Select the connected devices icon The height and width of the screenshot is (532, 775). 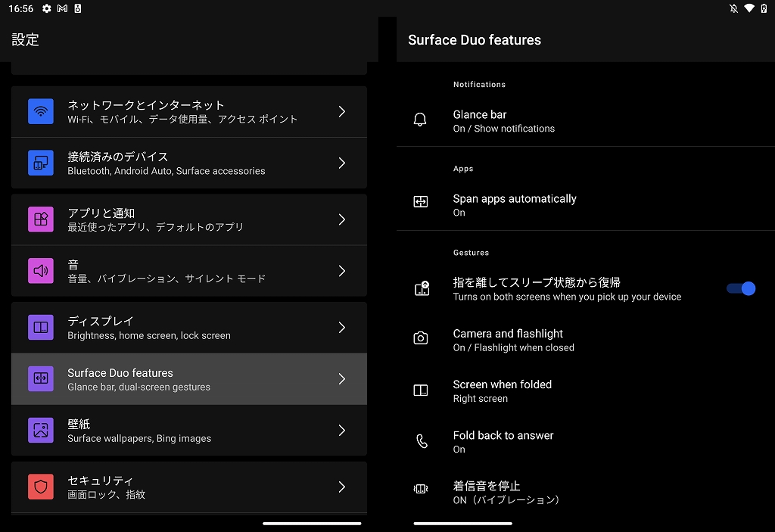(41, 163)
